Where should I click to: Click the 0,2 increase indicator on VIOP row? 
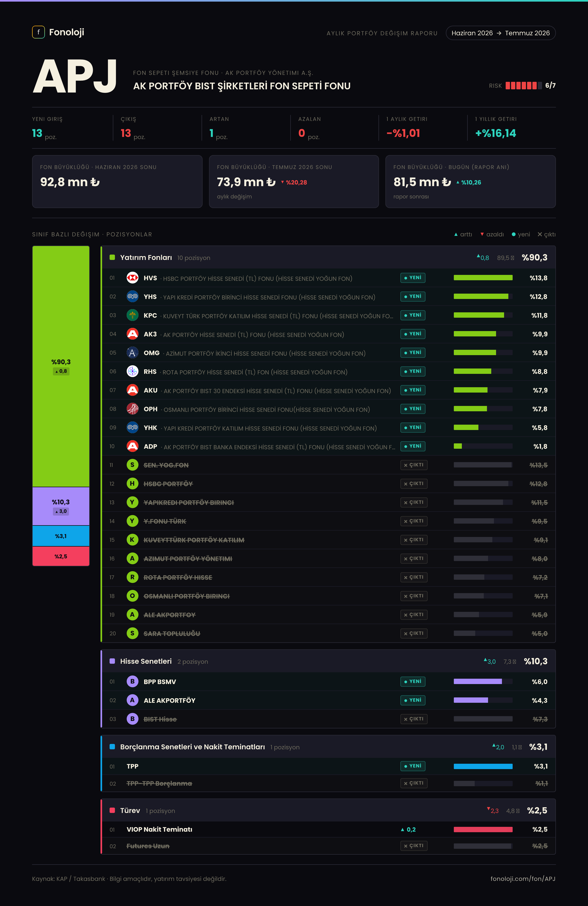point(408,830)
